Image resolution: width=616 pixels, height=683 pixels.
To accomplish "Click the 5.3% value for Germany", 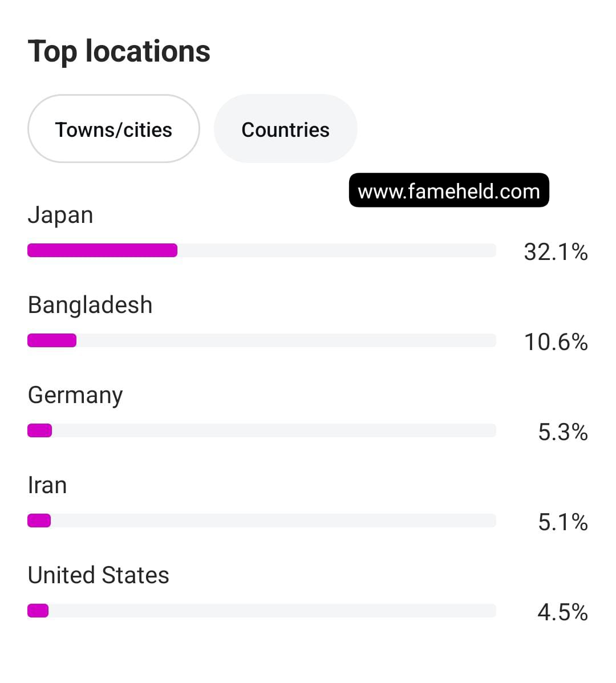I will pyautogui.click(x=562, y=432).
